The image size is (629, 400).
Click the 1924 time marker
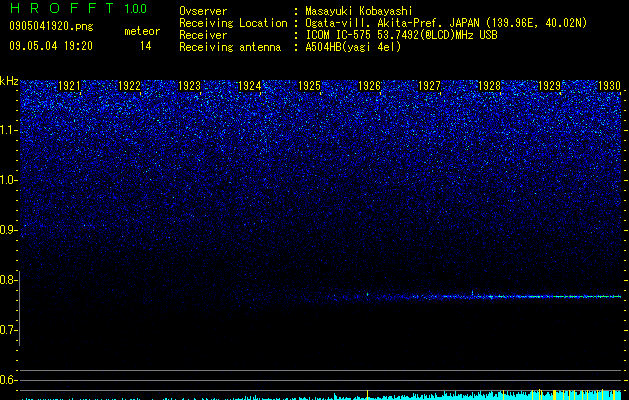[250, 86]
